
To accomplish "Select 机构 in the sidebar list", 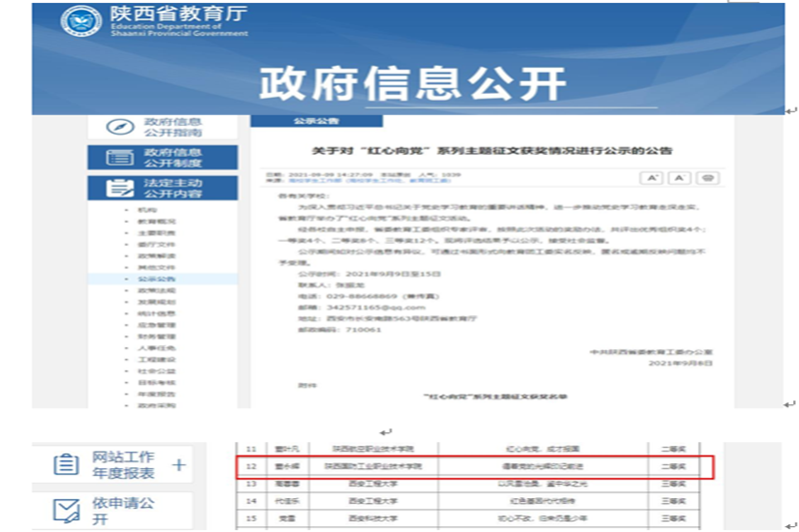I will 147,210.
